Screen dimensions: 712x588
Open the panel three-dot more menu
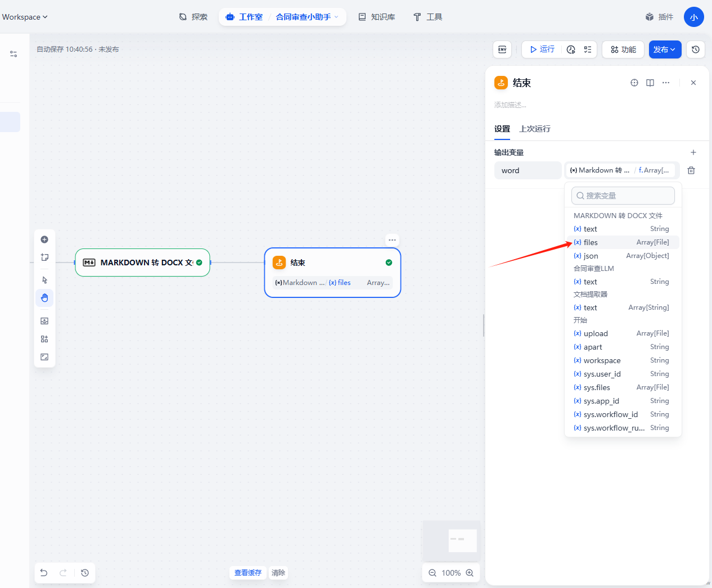point(666,83)
